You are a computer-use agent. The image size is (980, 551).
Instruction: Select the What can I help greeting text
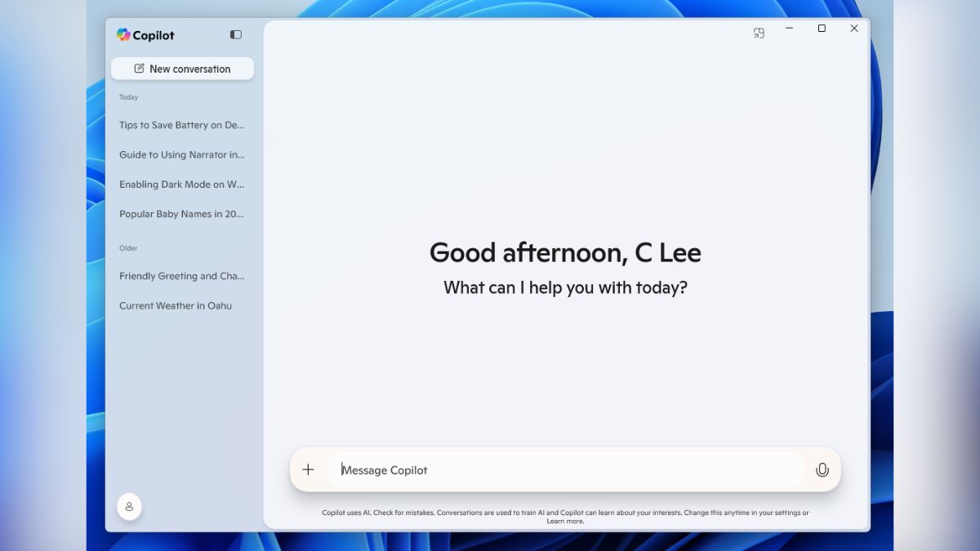tap(565, 287)
